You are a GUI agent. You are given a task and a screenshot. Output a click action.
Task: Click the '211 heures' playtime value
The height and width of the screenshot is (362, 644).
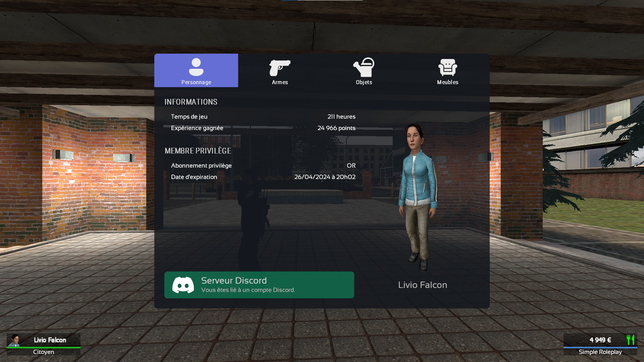(x=341, y=117)
